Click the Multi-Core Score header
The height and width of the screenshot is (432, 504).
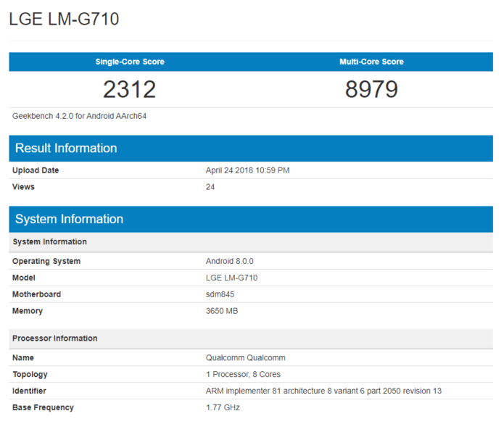pos(371,62)
